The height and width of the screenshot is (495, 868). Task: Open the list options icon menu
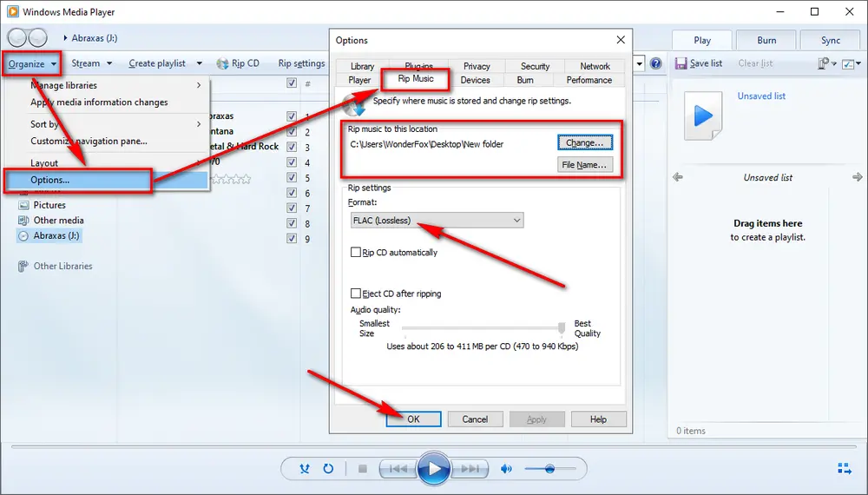tap(826, 63)
